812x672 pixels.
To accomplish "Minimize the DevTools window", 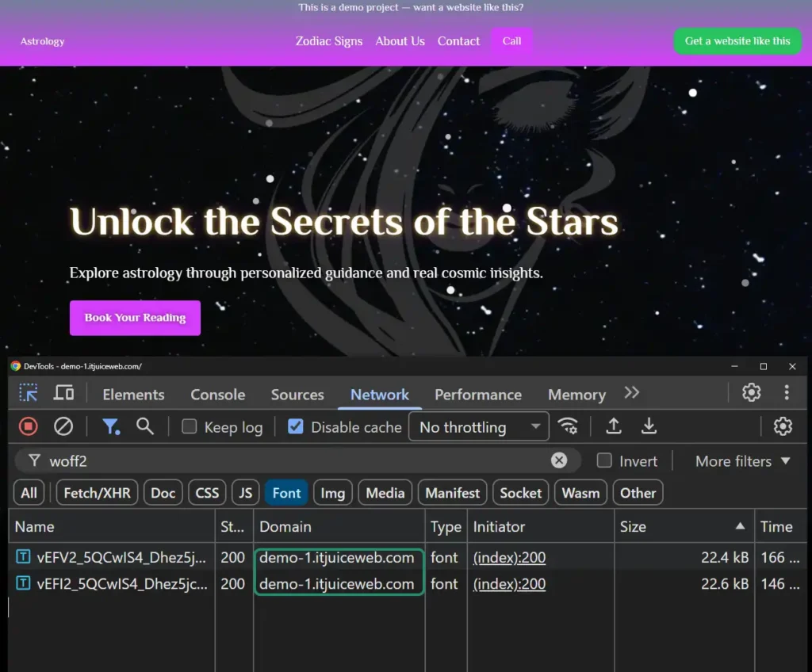I will point(734,367).
